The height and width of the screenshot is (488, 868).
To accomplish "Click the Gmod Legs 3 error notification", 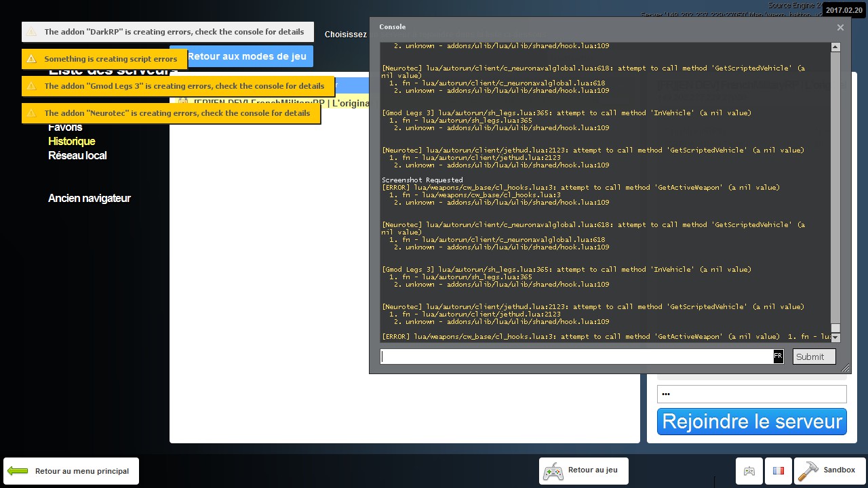I will (x=178, y=86).
